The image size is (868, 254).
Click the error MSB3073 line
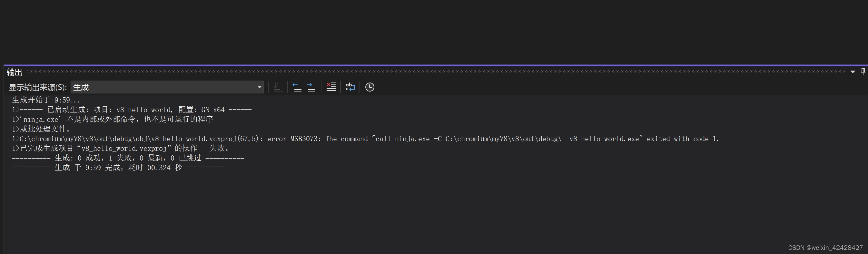click(x=366, y=139)
